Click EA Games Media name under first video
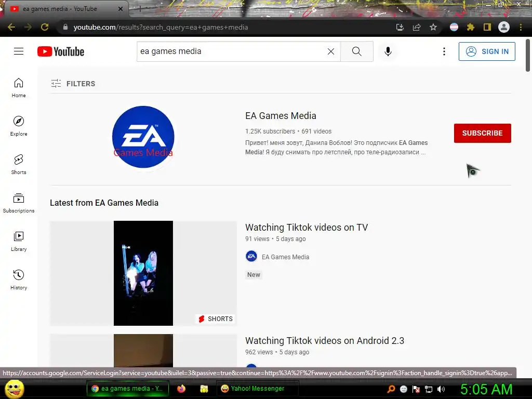532x399 pixels. 285,257
